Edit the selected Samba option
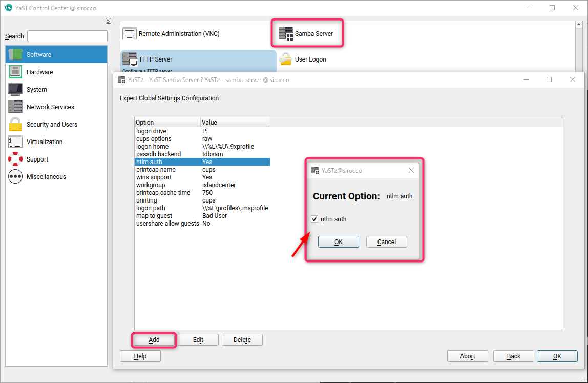 pyautogui.click(x=198, y=340)
